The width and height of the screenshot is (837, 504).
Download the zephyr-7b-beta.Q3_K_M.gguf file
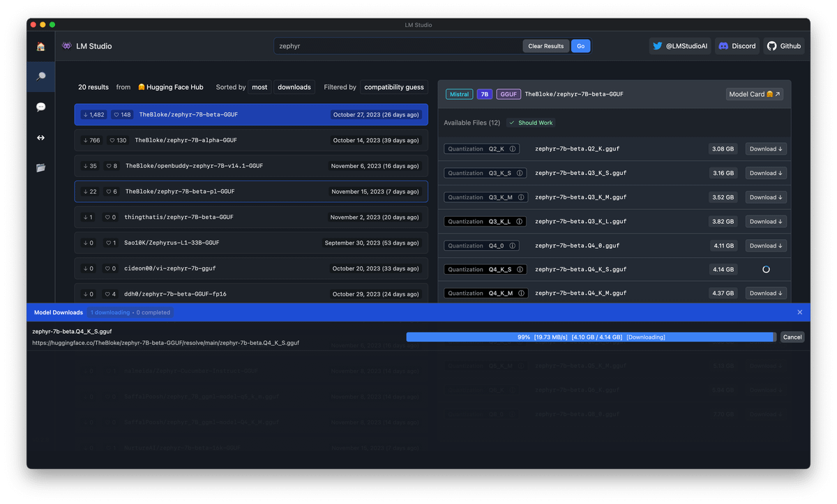coord(765,197)
